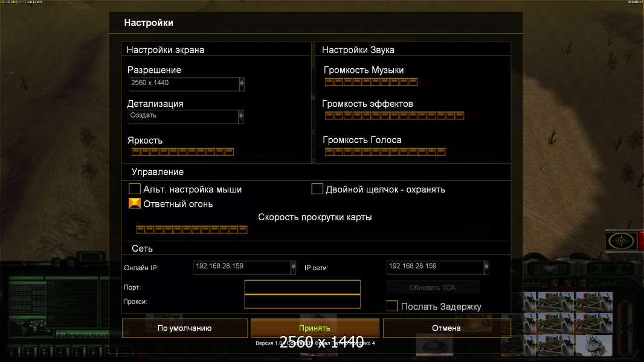Click the По умолчанию button

click(185, 328)
